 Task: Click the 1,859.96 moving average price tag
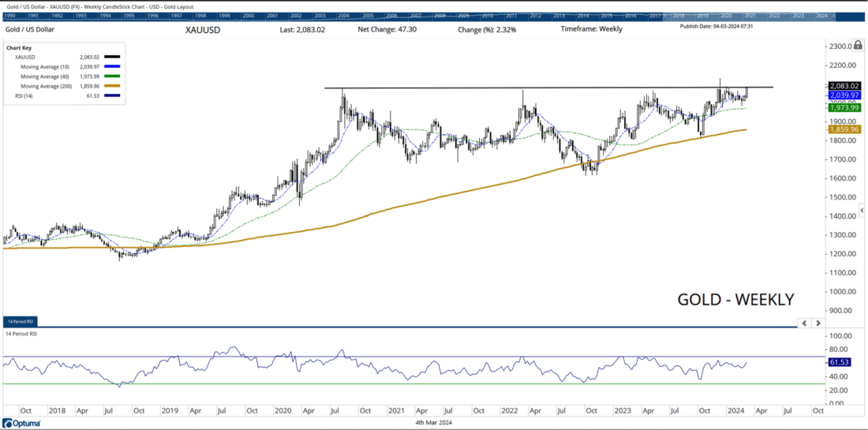pyautogui.click(x=844, y=129)
